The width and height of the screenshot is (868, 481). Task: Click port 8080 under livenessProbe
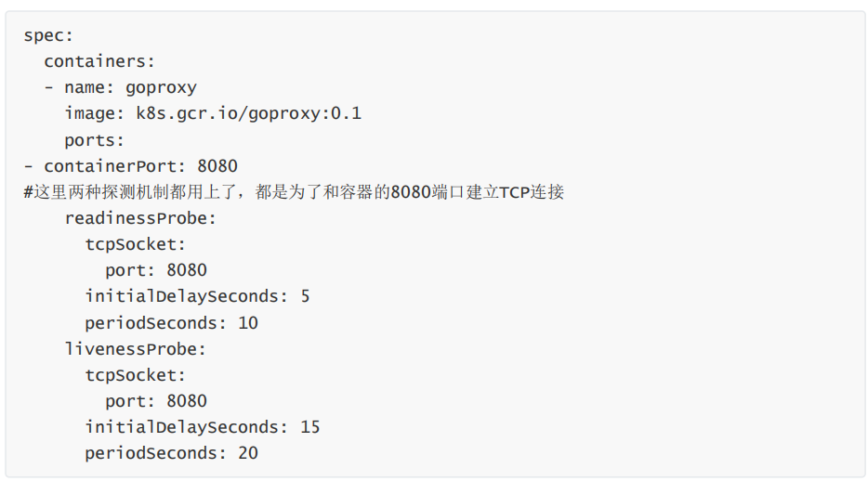tap(156, 401)
